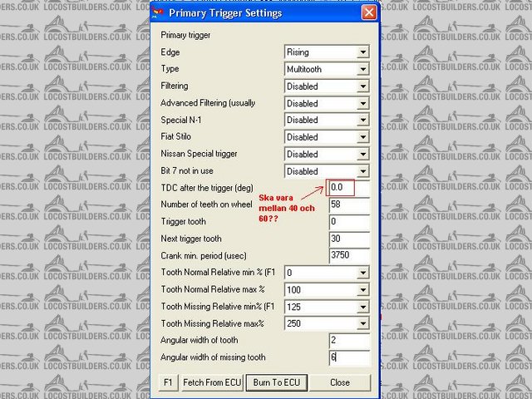This screenshot has width=532, height=399.
Task: Select the Trigger tooth input field
Action: [349, 222]
